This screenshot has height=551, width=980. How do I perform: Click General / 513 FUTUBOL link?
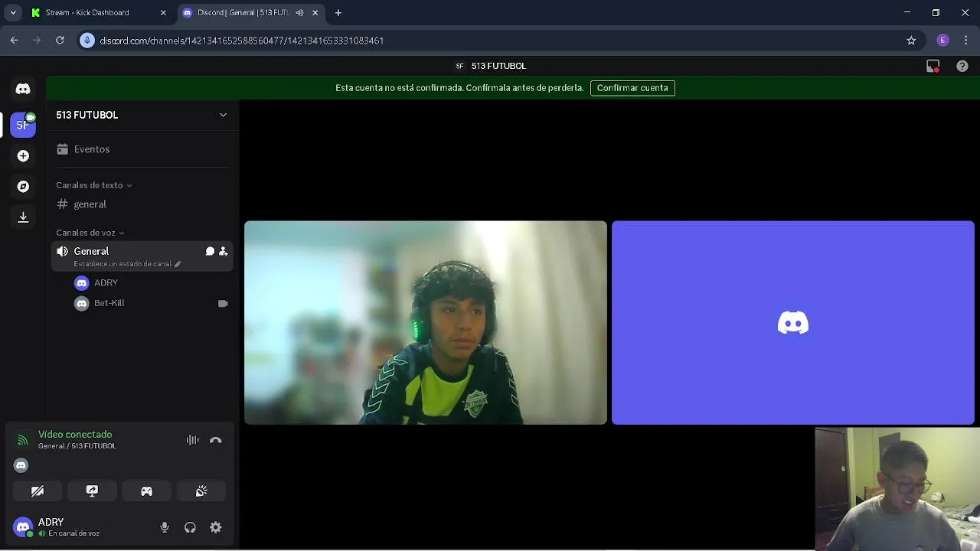[x=77, y=446]
